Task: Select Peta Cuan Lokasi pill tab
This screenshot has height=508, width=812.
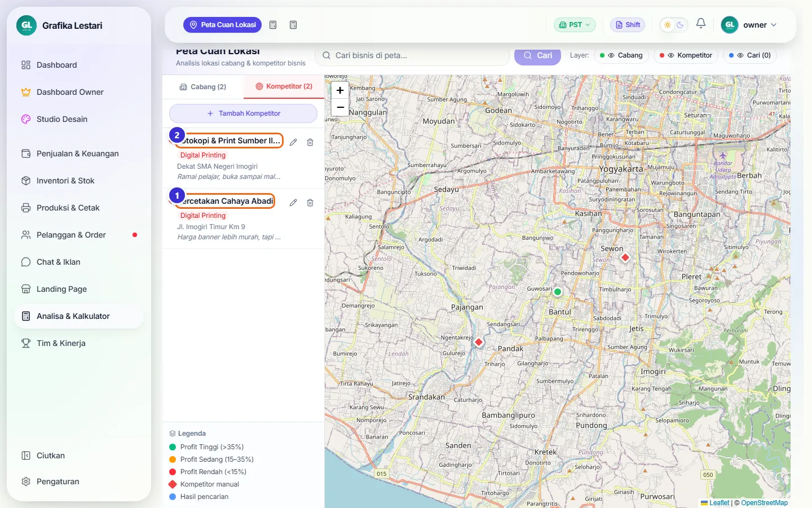Action: 223,25
